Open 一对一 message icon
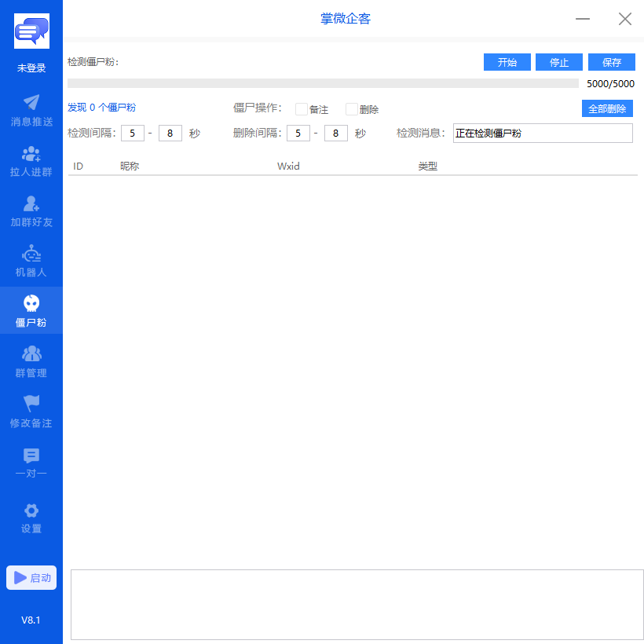 pyautogui.click(x=31, y=456)
